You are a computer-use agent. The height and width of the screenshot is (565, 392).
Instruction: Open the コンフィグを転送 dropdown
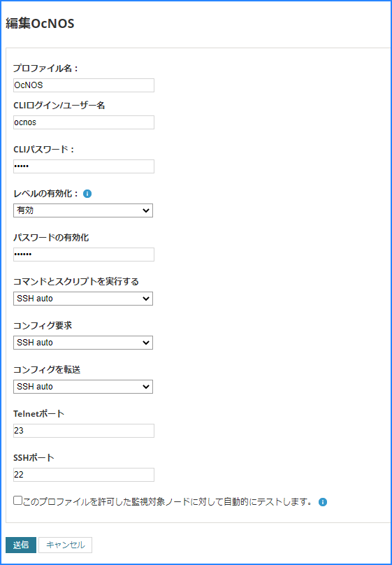pos(83,386)
